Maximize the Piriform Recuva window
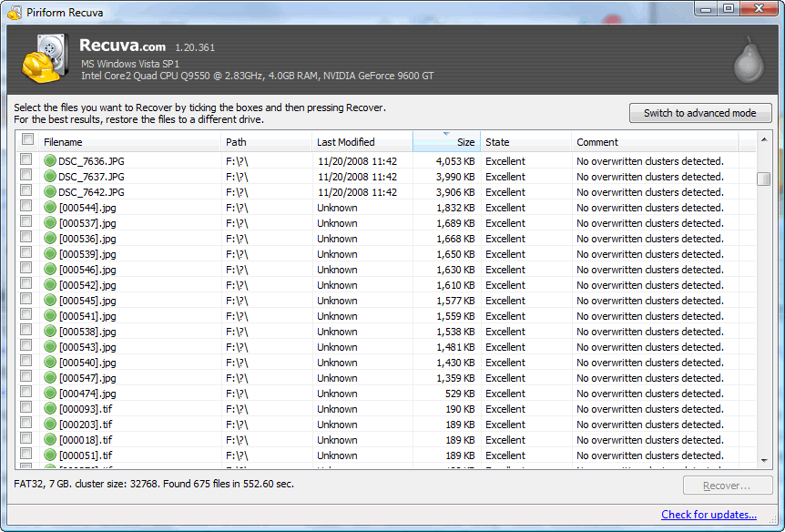The width and height of the screenshot is (785, 532). coord(729,9)
